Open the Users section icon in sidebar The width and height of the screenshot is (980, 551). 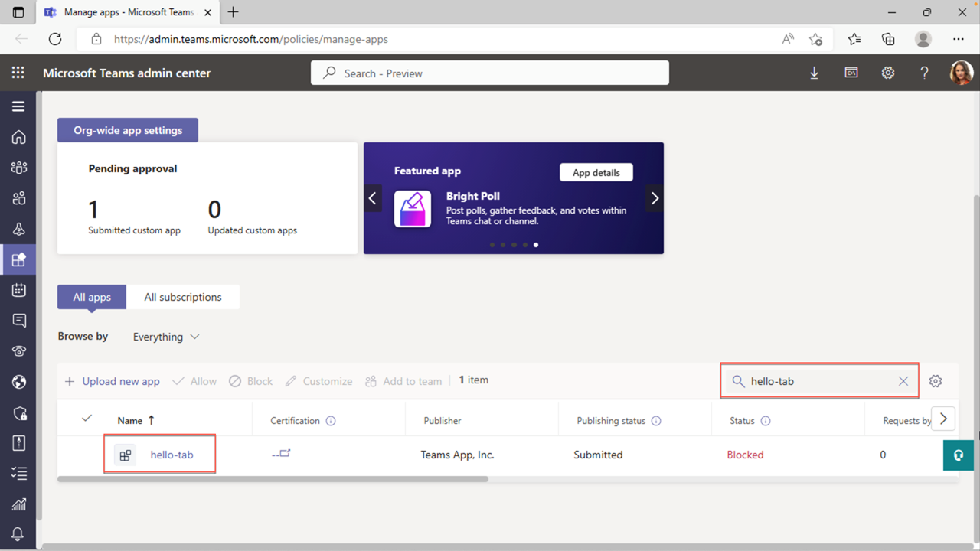coord(19,198)
